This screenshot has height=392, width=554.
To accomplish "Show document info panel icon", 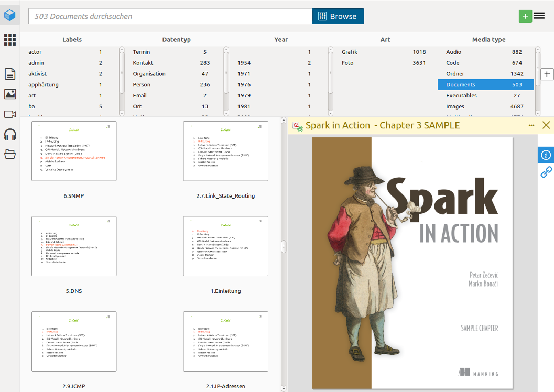I will point(546,155).
